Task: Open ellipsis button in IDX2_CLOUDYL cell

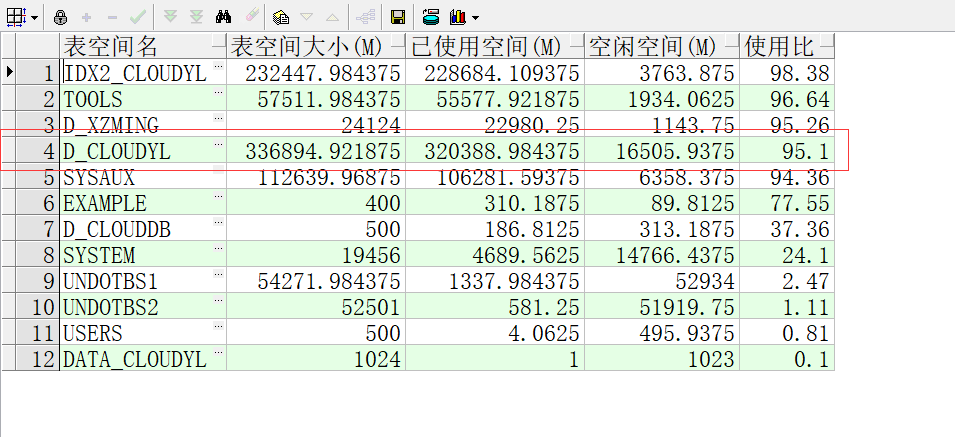Action: [x=218, y=67]
